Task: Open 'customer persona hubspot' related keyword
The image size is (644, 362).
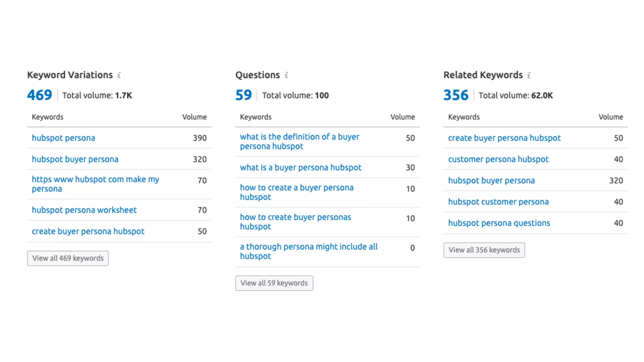Action: click(x=498, y=159)
